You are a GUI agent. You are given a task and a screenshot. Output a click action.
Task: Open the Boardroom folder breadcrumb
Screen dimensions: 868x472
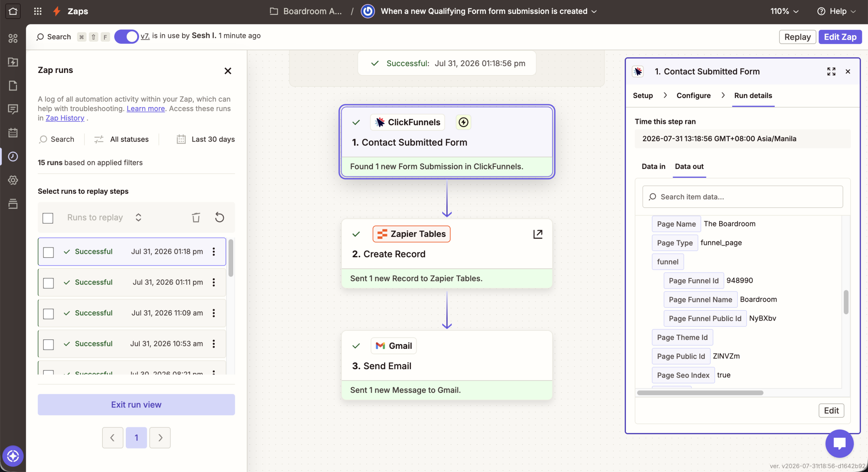[306, 11]
